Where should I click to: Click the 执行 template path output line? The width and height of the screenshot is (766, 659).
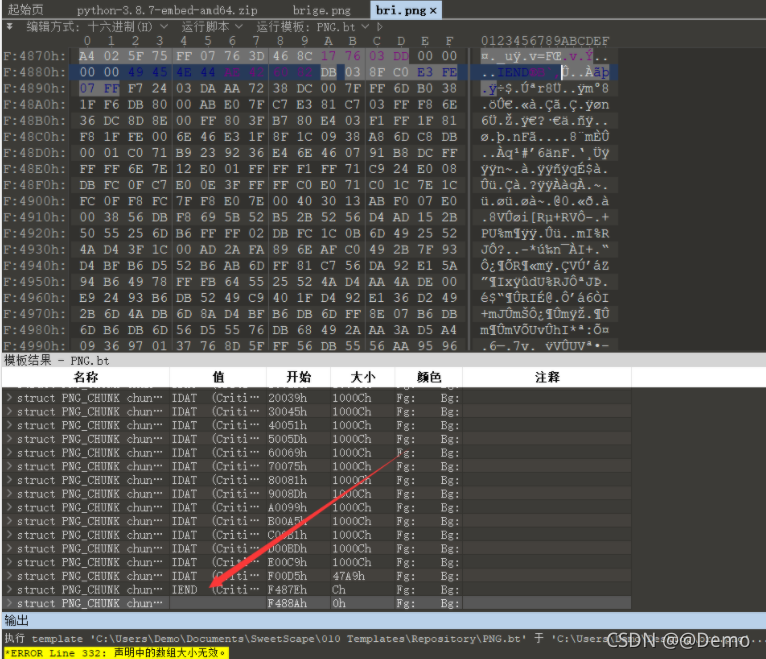point(383,638)
